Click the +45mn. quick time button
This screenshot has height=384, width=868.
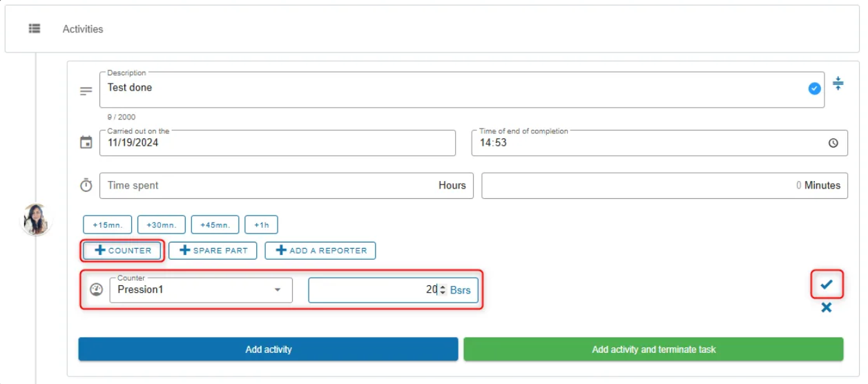click(215, 224)
